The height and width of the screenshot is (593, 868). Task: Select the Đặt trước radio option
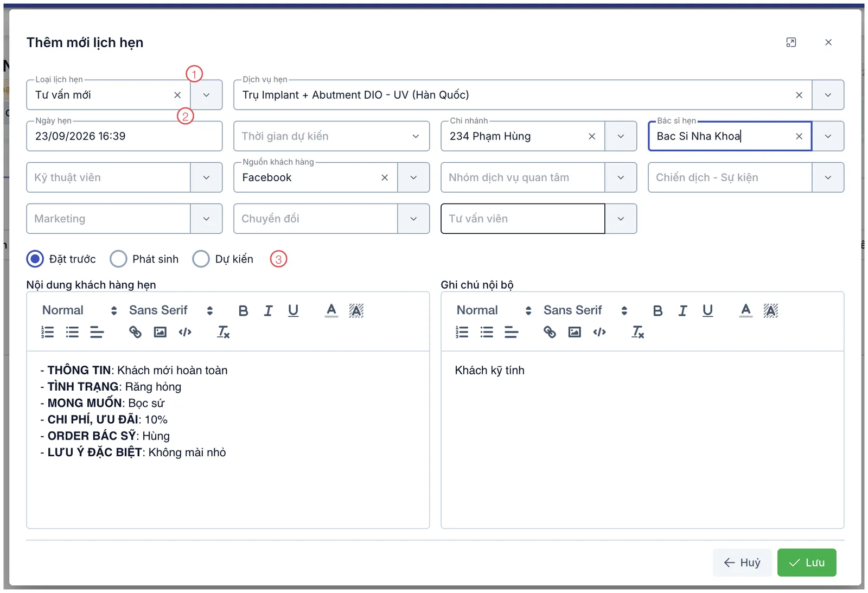click(x=35, y=259)
